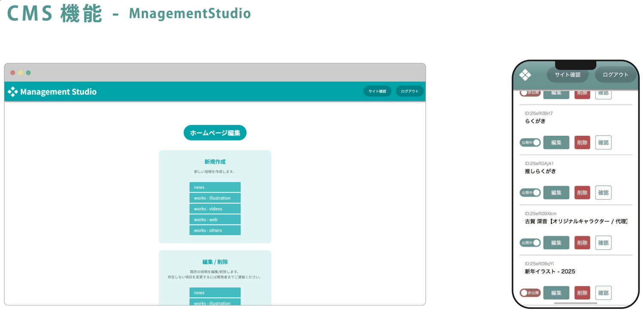The width and height of the screenshot is (644, 327).
Task: Tap ログアウト on the phone screen
Action: (615, 75)
